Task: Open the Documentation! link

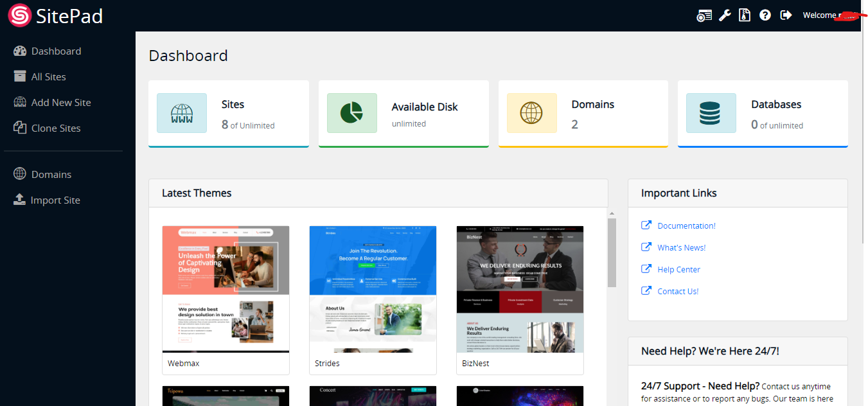Action: 686,225
